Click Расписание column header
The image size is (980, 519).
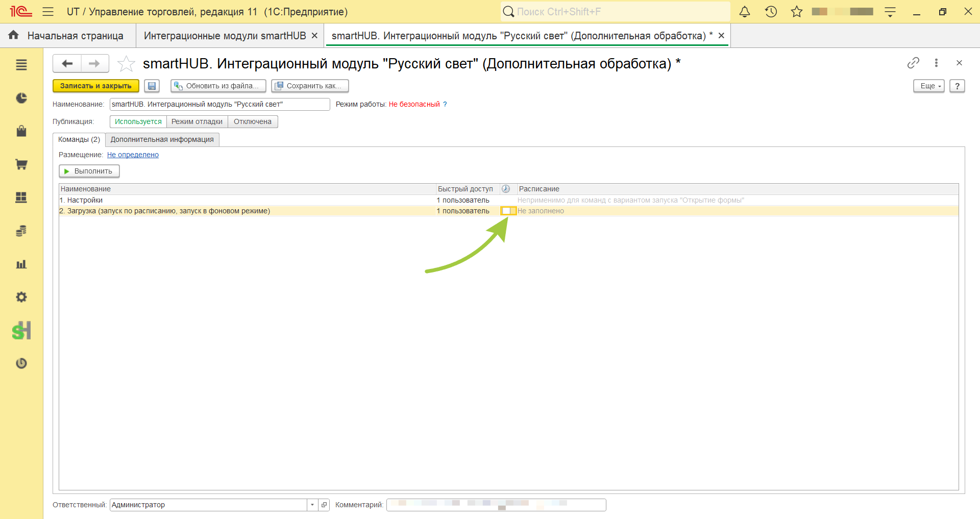click(x=738, y=189)
